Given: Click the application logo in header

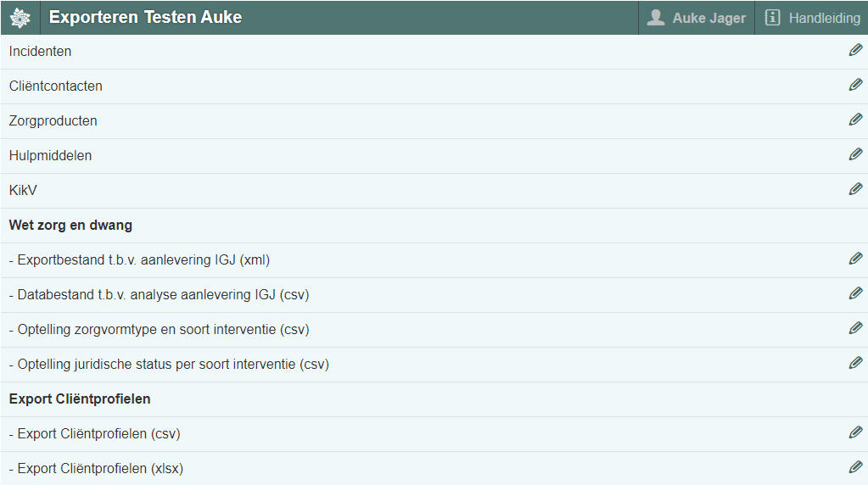Looking at the screenshot, I should point(20,18).
